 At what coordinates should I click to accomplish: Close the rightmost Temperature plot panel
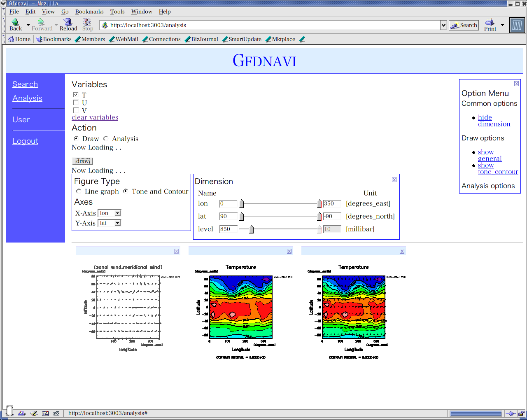[x=402, y=251]
